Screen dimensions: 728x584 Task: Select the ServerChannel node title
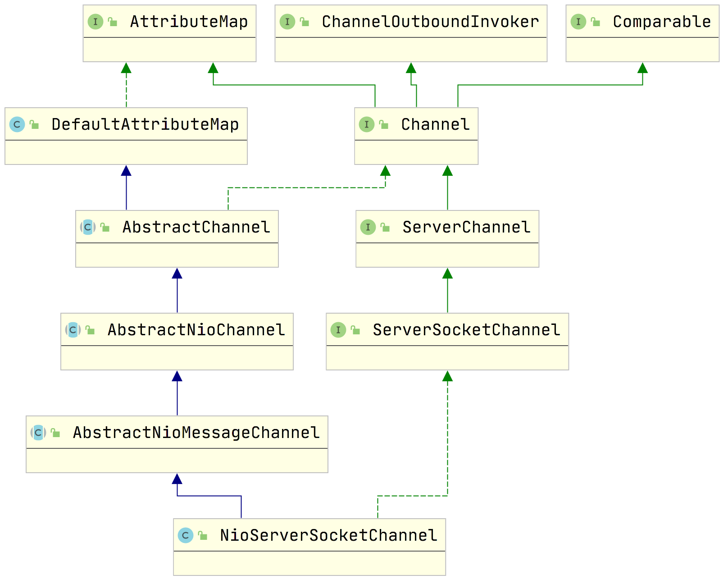(x=467, y=227)
